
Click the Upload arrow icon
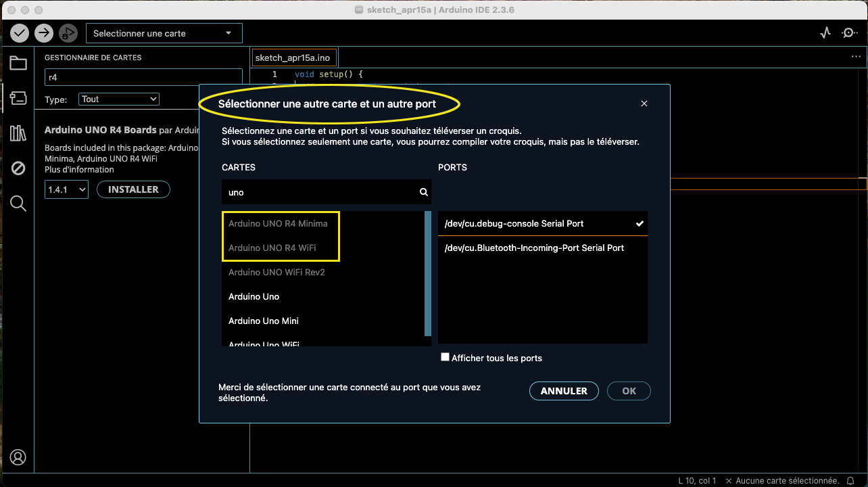44,32
